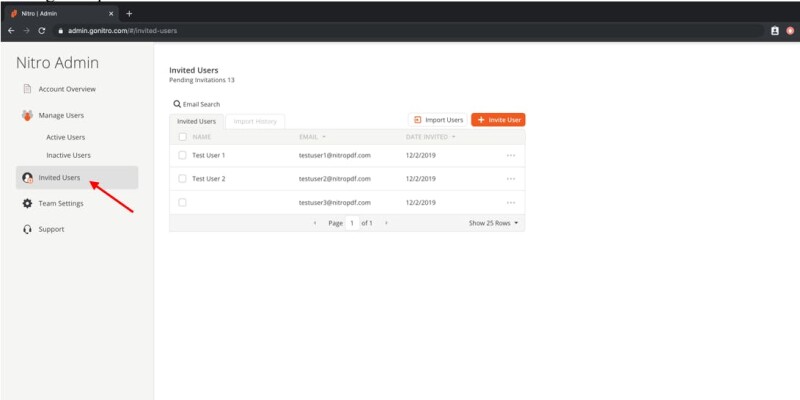Click browser forward arrow
Screen dimensions: 800x400
(27, 31)
